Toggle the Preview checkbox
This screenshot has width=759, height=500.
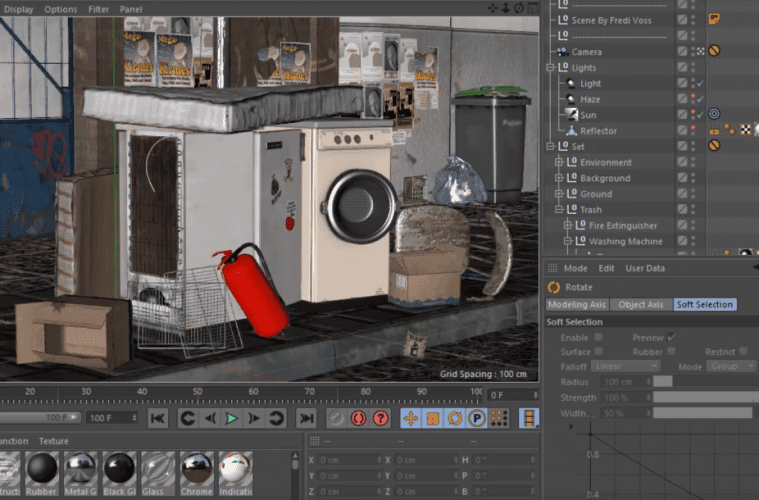coord(671,338)
